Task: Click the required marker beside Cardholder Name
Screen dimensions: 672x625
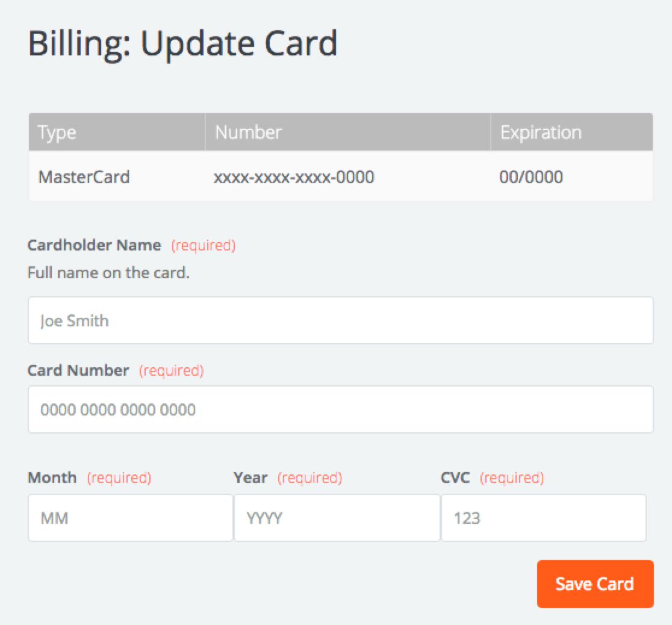Action: tap(204, 246)
